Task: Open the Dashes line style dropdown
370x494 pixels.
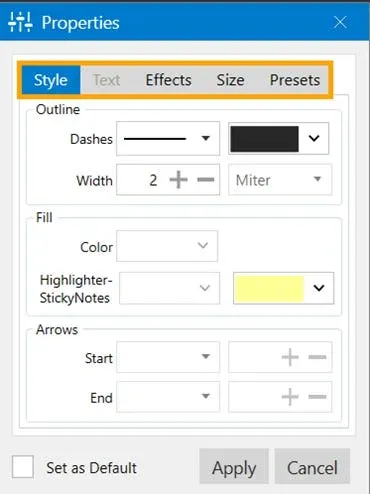Action: coord(168,138)
